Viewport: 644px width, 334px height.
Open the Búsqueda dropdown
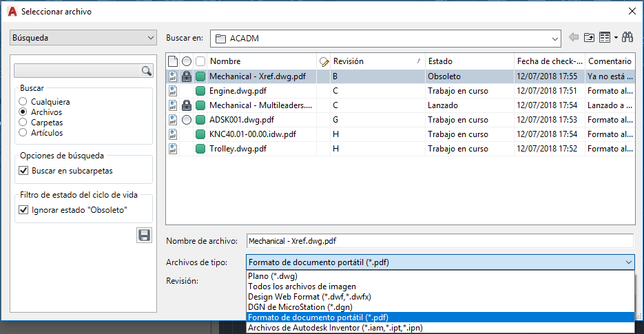(x=83, y=38)
